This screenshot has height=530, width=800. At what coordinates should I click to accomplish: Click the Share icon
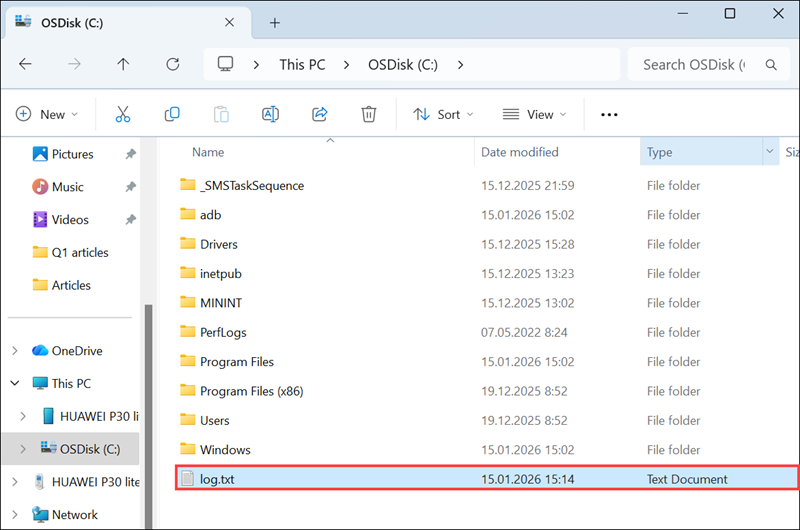320,114
